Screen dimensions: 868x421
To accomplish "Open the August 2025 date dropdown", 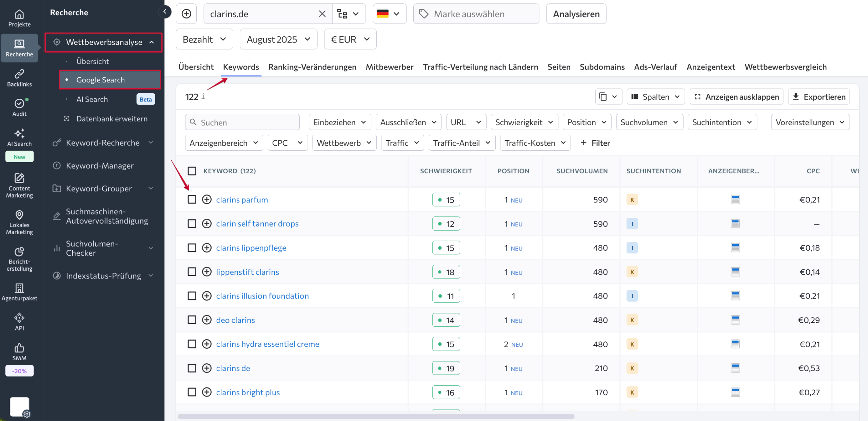I will (x=278, y=39).
